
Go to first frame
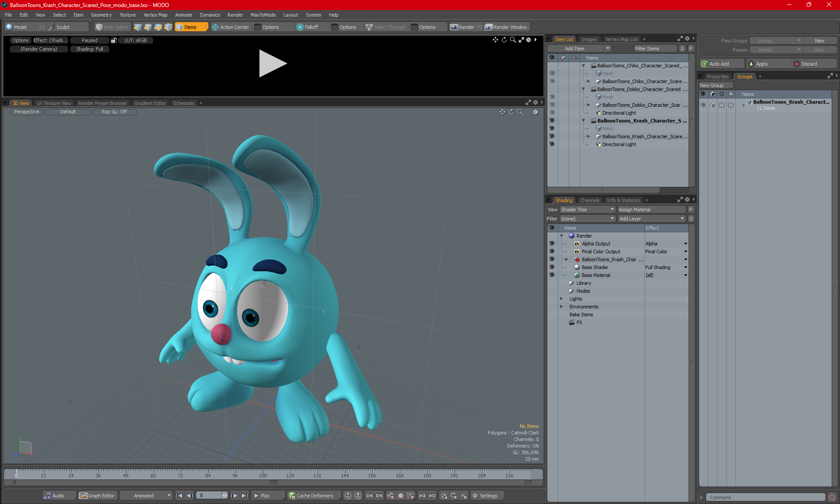tap(179, 496)
